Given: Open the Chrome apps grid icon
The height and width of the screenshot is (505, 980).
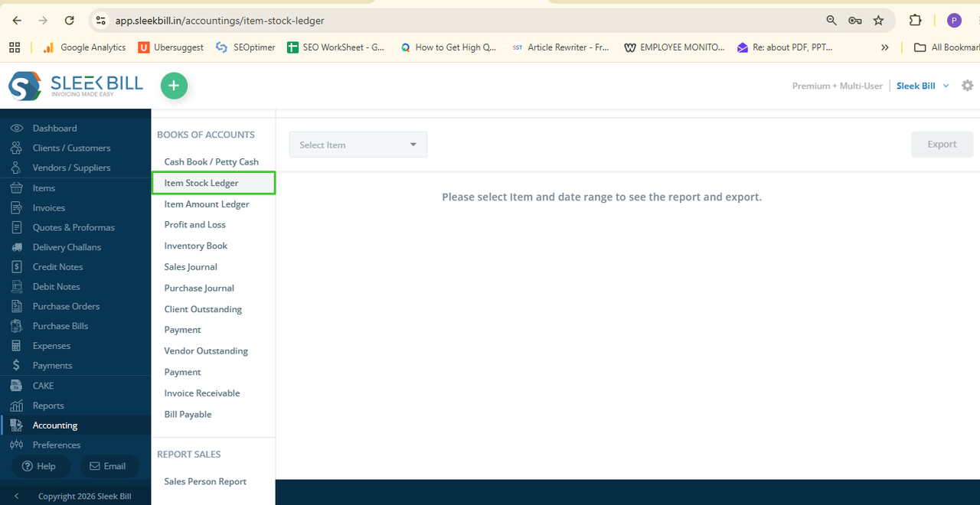Looking at the screenshot, I should click(x=15, y=47).
